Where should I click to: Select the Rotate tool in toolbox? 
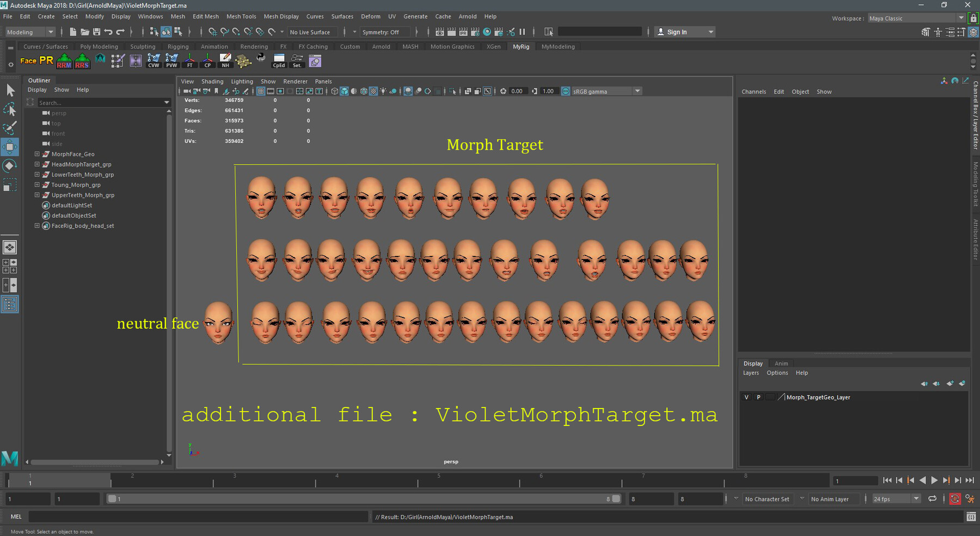(x=10, y=166)
